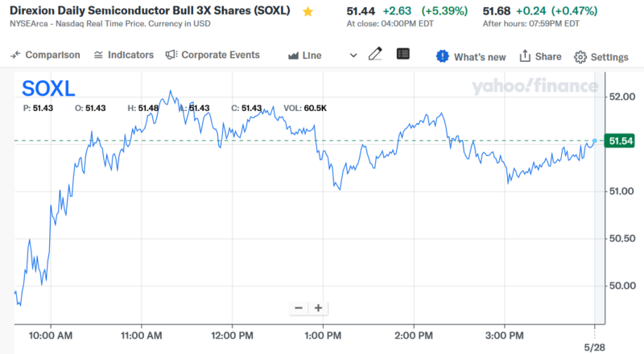Click the Comparison arrows icon
644x354 pixels.
pyautogui.click(x=15, y=55)
